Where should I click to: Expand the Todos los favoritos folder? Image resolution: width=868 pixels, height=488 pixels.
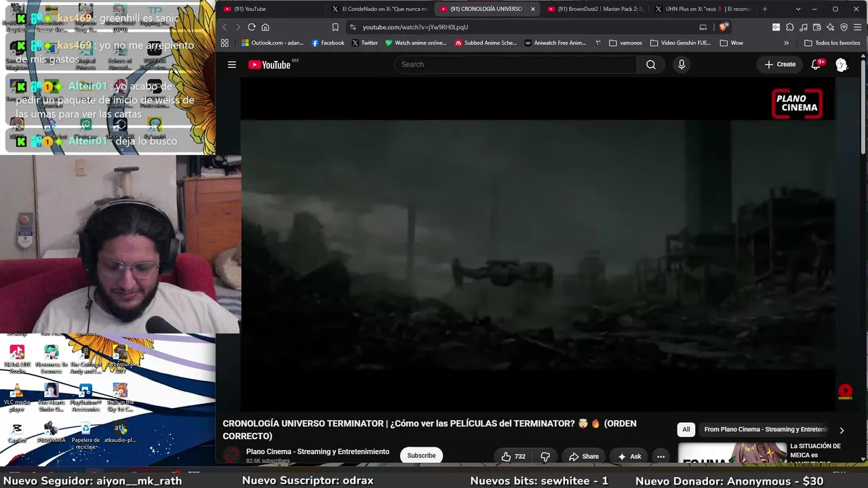[831, 43]
